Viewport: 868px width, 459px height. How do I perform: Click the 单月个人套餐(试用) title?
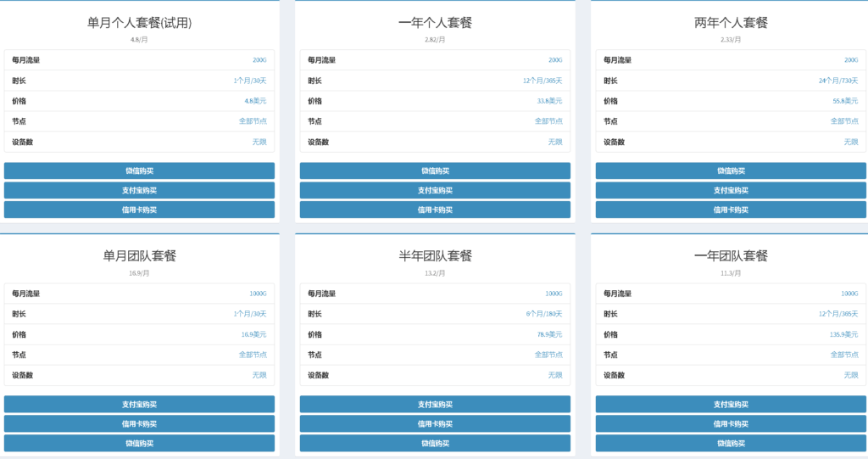(x=140, y=23)
